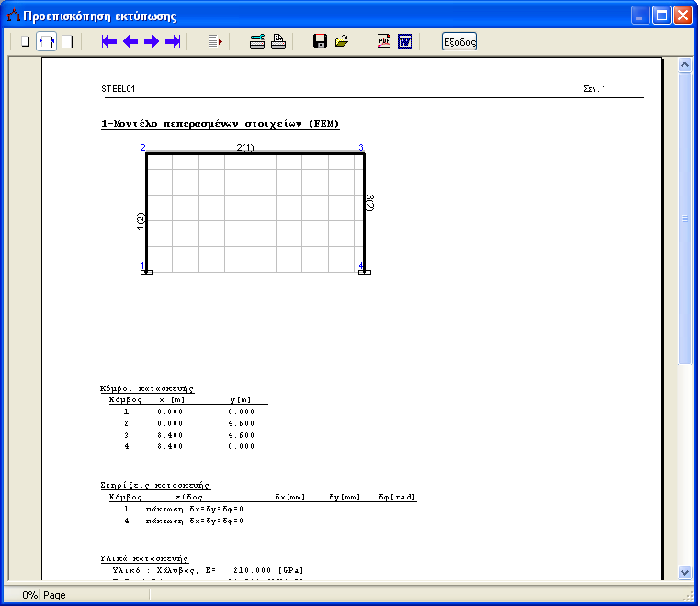Maximize the Προεπισκόπηση εκτύπωσης window
This screenshot has width=700, height=606.
(x=661, y=16)
